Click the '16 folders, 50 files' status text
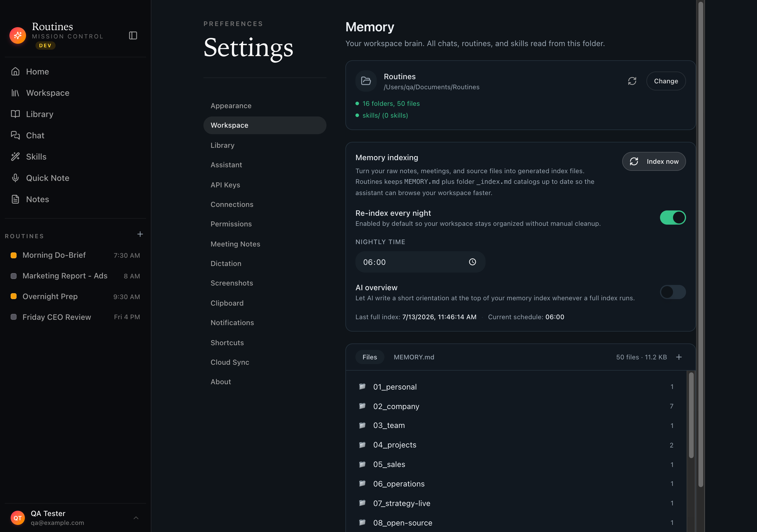Viewport: 757px width, 532px height. tap(391, 103)
